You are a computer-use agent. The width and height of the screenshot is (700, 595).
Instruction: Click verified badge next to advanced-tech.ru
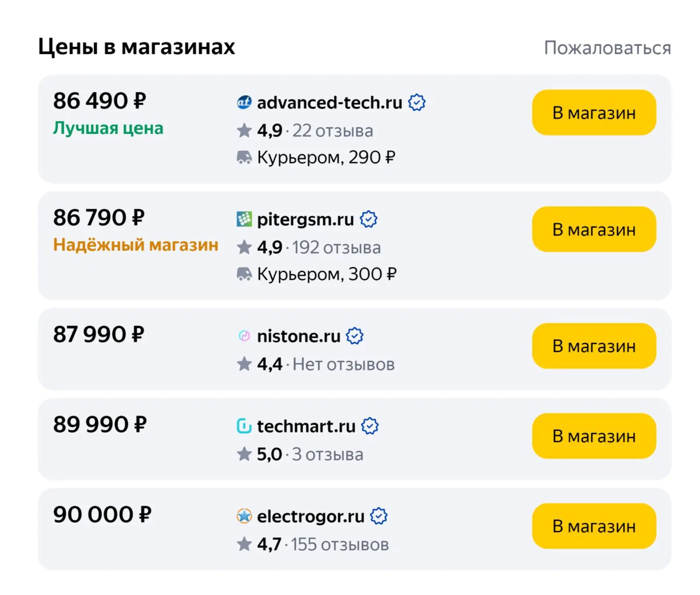coord(416,102)
